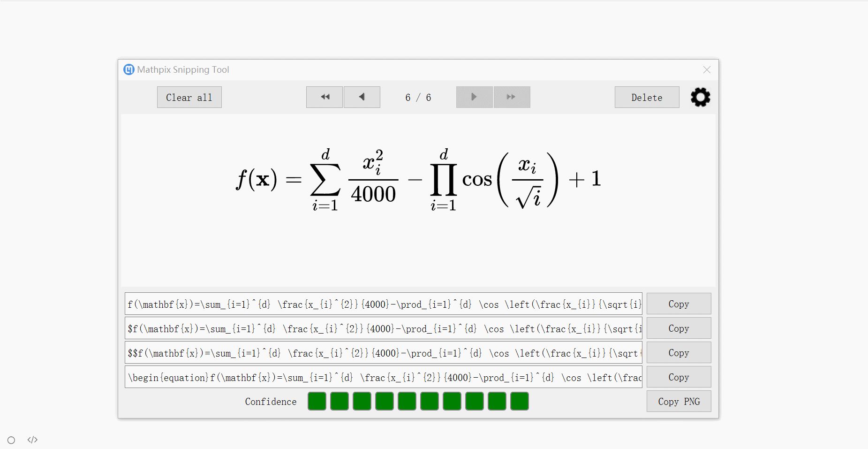Close the Mathpix Snipping Tool window
The width and height of the screenshot is (868, 449).
point(707,70)
